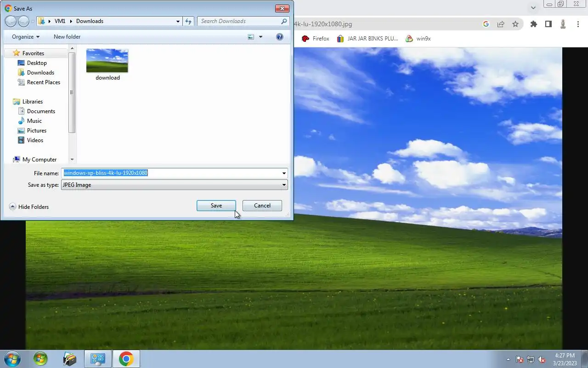Open the file archive icon on taskbar

(x=69, y=359)
